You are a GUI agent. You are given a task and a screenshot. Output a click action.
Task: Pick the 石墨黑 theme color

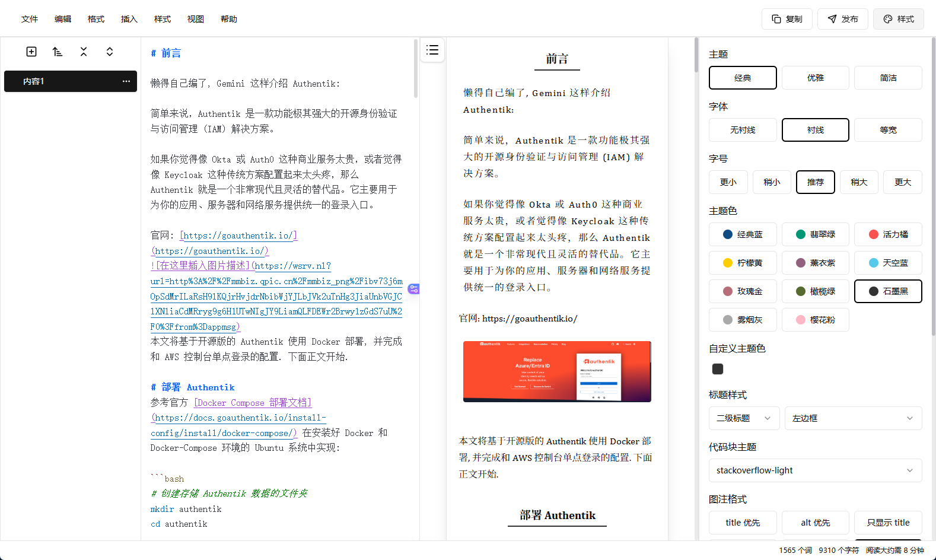tap(888, 291)
